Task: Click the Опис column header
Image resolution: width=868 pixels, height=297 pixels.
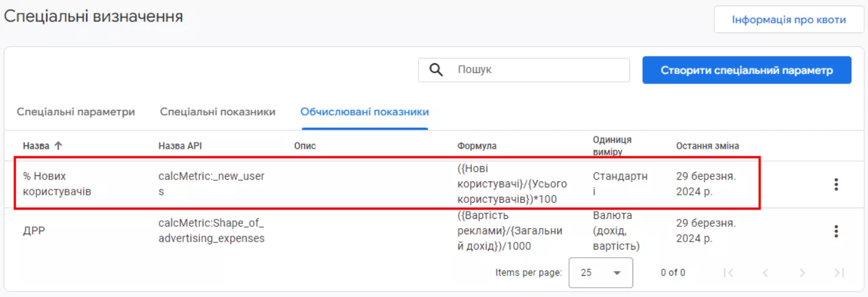Action: [305, 146]
